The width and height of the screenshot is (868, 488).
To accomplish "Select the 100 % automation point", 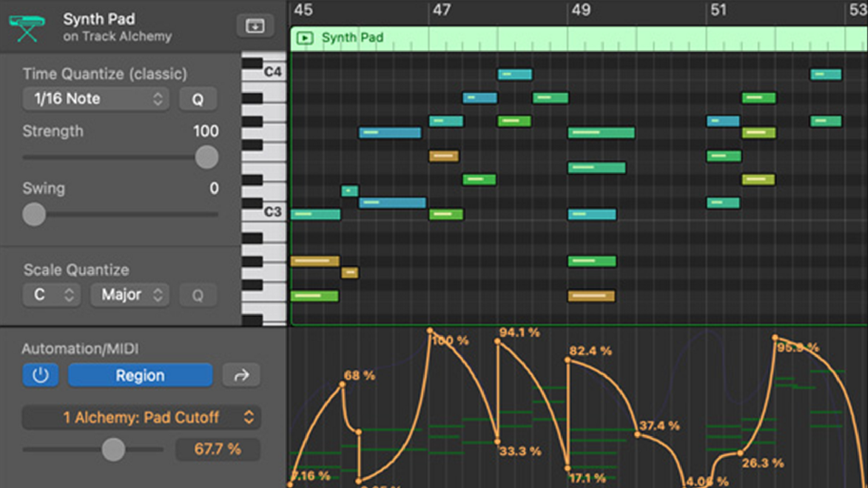I will pyautogui.click(x=430, y=331).
